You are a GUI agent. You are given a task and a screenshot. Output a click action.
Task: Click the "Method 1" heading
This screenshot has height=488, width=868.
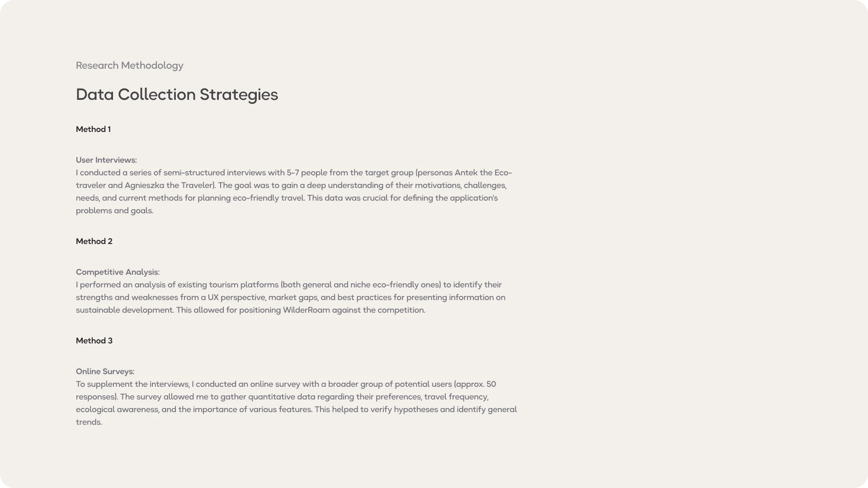(x=93, y=129)
